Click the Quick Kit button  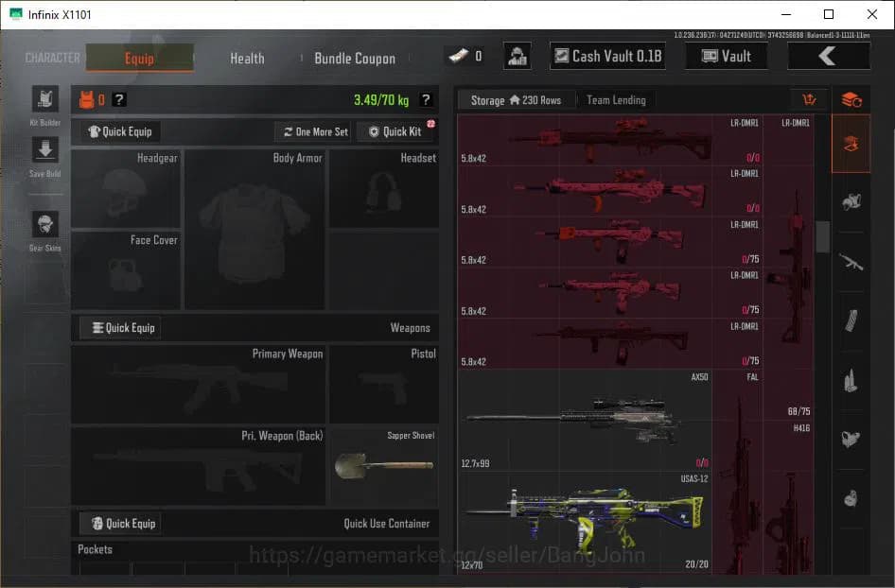point(395,131)
